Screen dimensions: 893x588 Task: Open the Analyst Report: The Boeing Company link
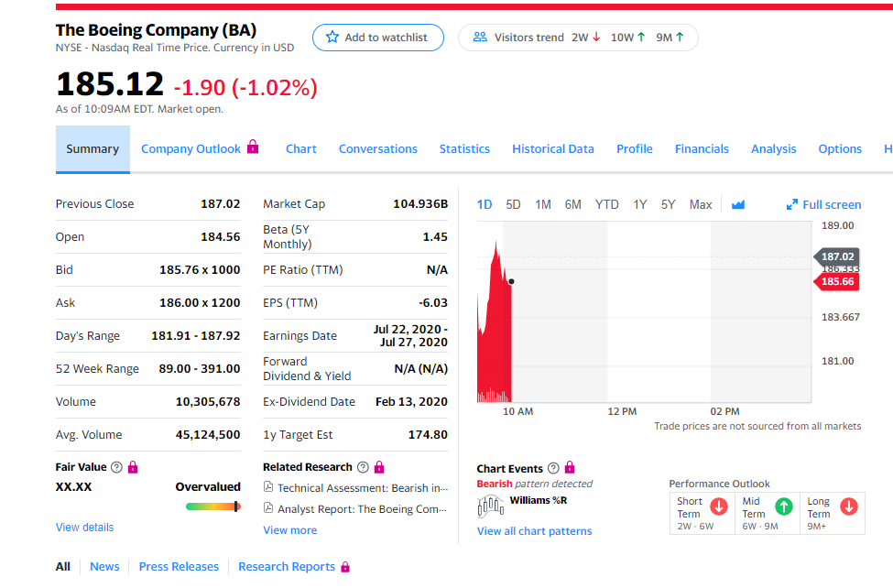point(362,509)
